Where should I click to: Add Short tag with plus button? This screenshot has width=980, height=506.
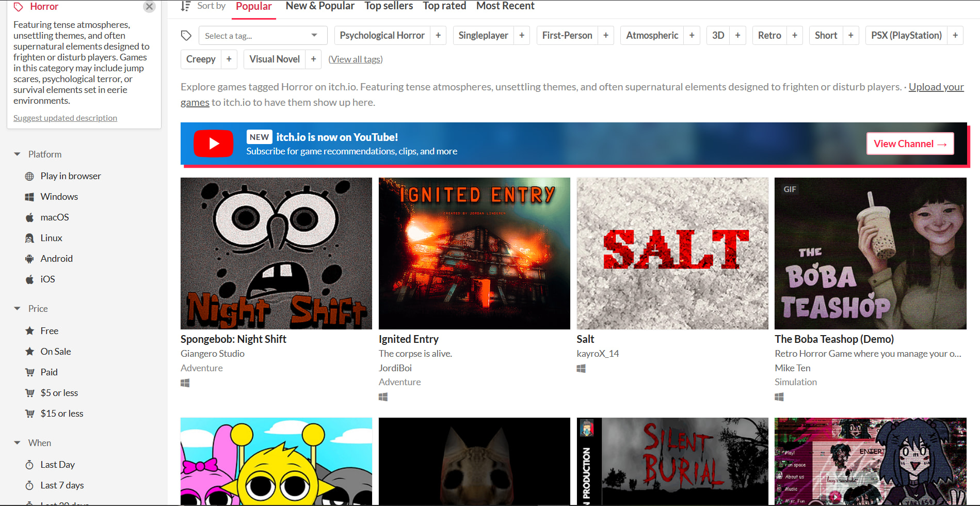pos(851,35)
